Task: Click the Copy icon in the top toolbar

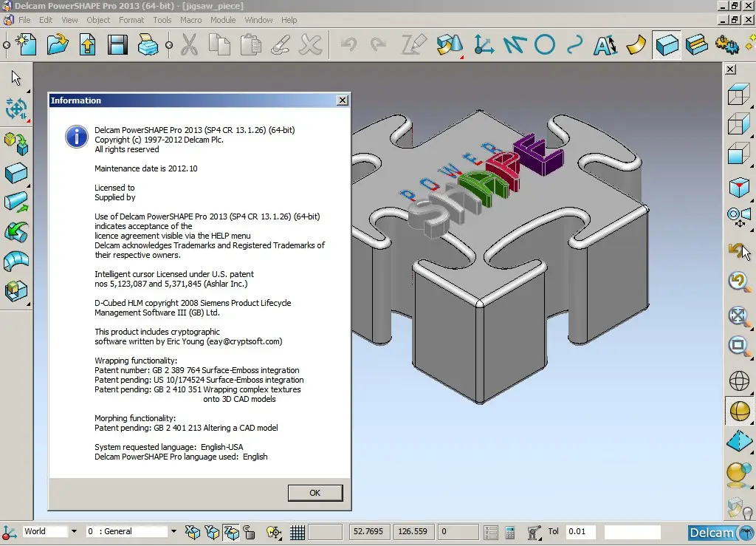Action: pyautogui.click(x=220, y=45)
